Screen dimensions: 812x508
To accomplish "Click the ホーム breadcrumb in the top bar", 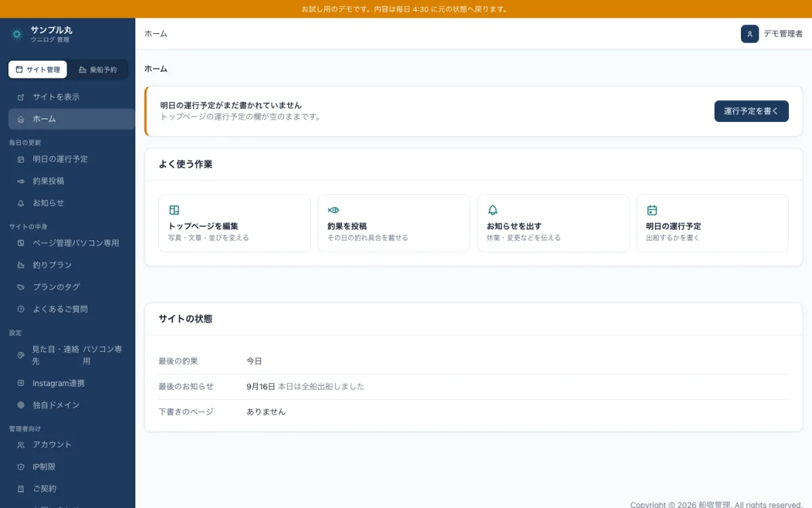I will tap(156, 34).
